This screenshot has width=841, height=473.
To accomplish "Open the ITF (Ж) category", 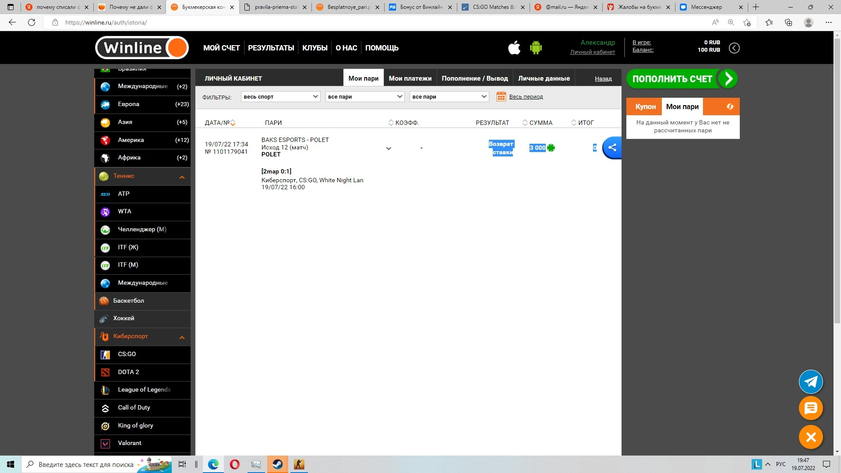I will tap(143, 247).
